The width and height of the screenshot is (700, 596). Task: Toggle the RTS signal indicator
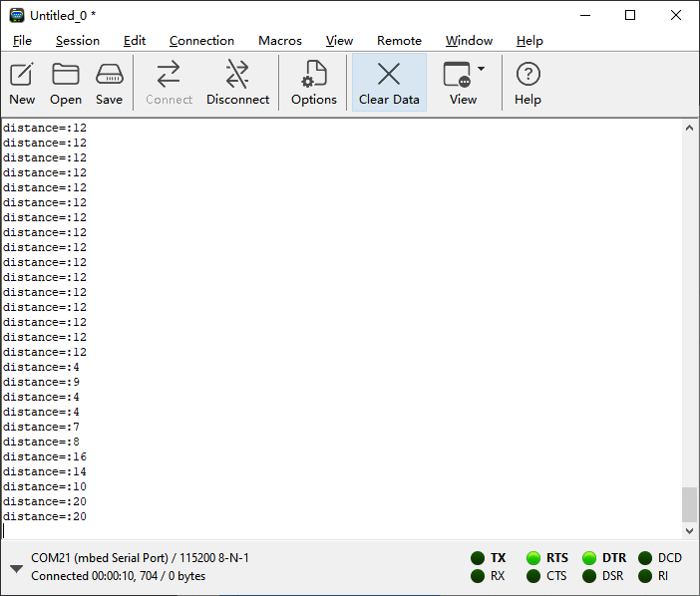coord(533,558)
